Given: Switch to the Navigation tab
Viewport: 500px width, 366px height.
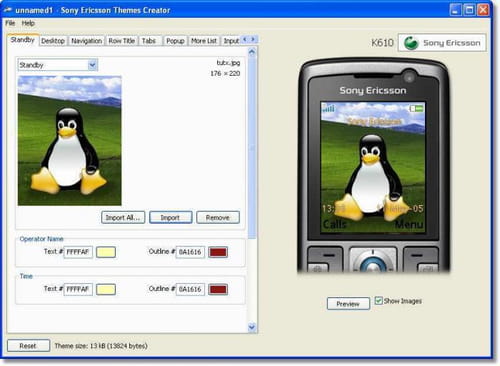Looking at the screenshot, I should 87,41.
